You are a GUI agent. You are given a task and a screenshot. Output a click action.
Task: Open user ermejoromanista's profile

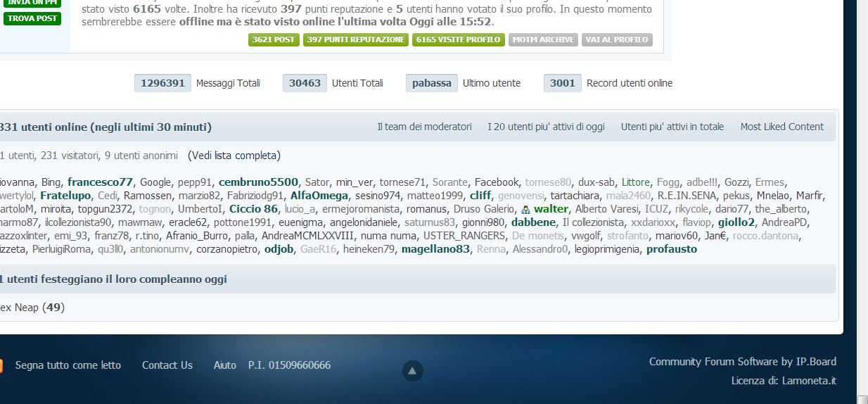(362, 209)
